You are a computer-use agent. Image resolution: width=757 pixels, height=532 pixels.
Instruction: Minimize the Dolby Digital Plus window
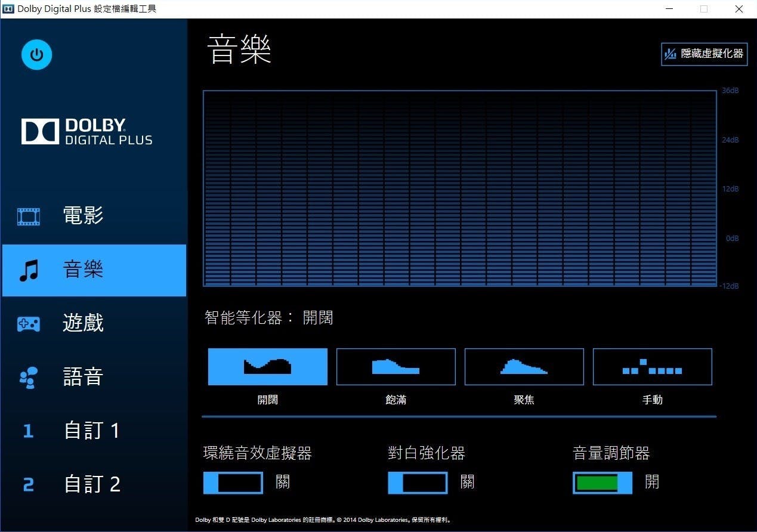668,9
